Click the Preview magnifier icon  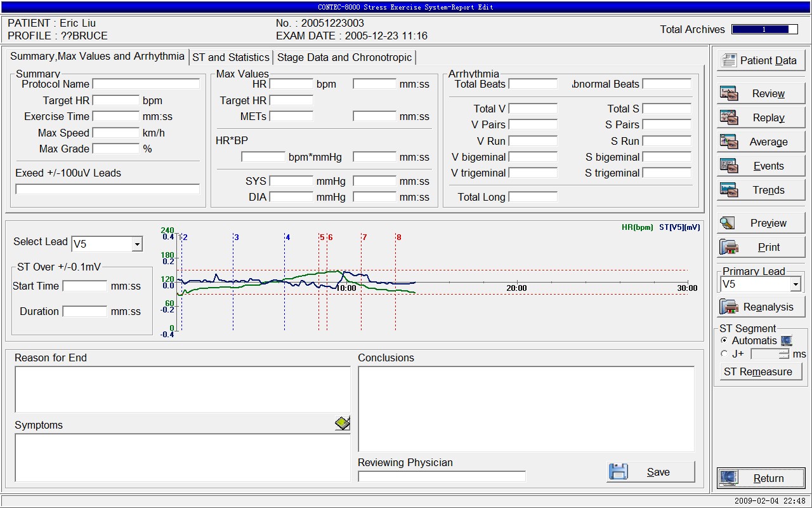pos(728,223)
